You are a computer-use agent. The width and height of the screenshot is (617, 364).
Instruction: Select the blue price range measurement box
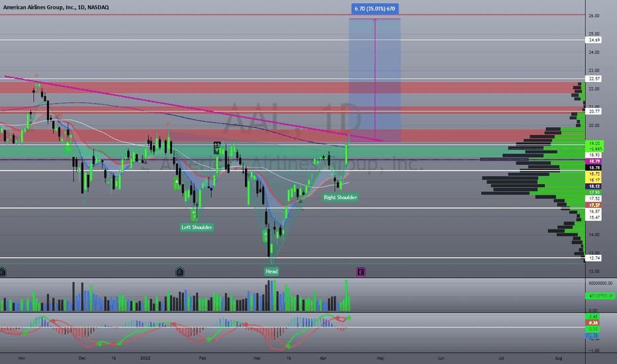(375, 80)
